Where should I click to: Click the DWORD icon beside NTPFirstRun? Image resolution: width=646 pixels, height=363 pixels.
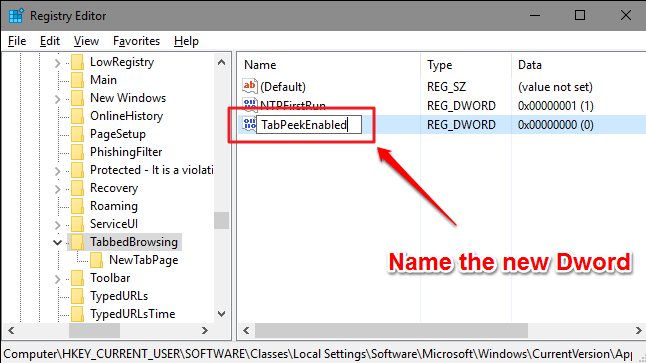pyautogui.click(x=250, y=105)
